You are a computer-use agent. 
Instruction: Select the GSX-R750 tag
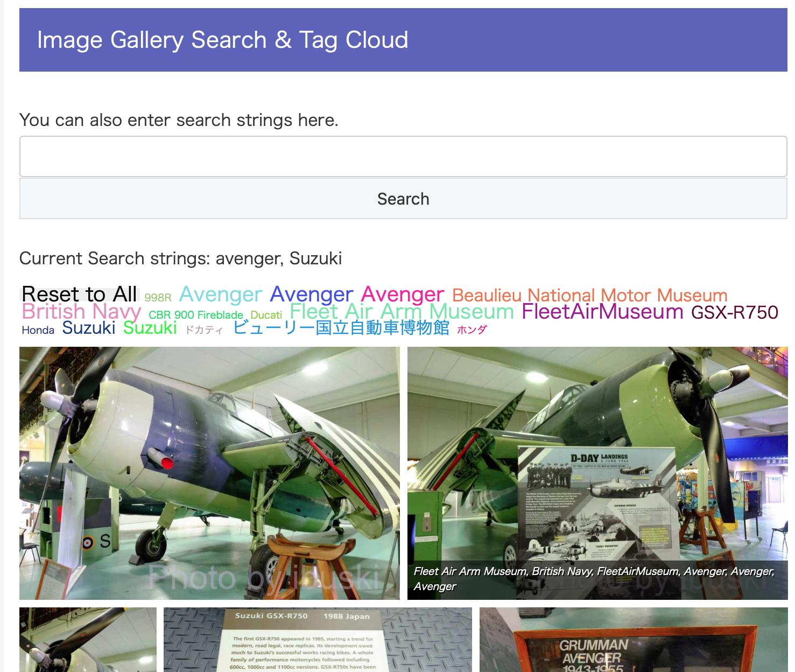(735, 312)
